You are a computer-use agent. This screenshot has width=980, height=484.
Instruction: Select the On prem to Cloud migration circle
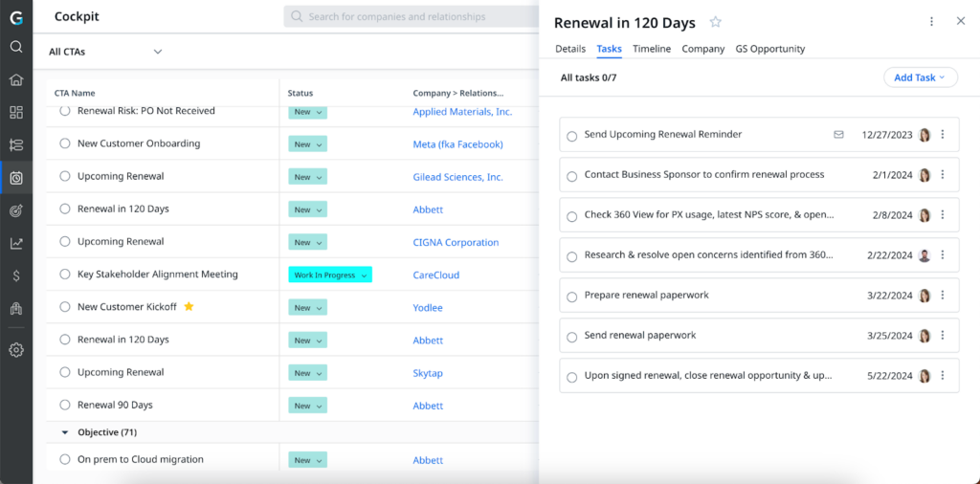[65, 459]
